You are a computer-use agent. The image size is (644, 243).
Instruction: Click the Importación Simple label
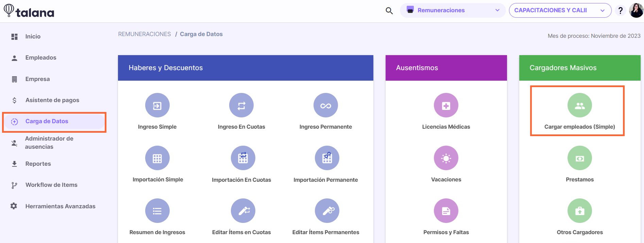coord(158,179)
